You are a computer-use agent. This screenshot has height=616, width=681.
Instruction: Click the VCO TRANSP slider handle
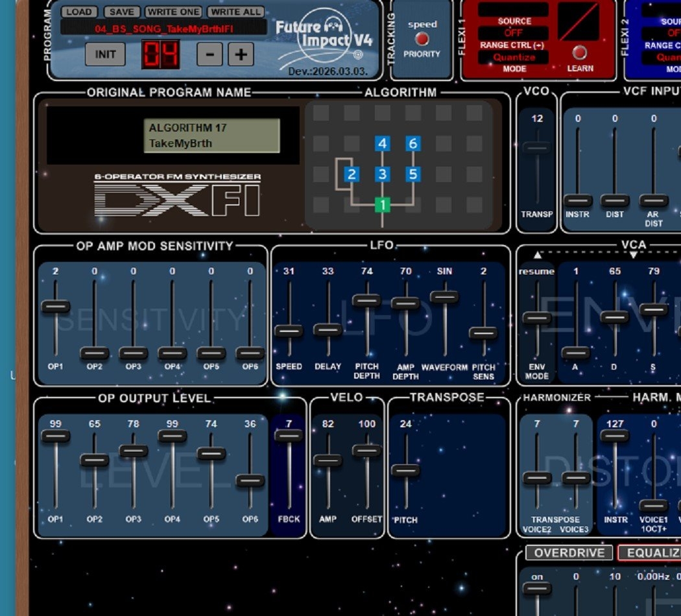537,148
